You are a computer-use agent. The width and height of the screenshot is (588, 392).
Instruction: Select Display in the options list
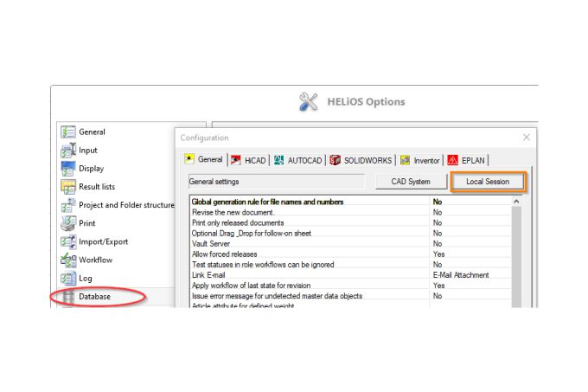[x=91, y=169]
